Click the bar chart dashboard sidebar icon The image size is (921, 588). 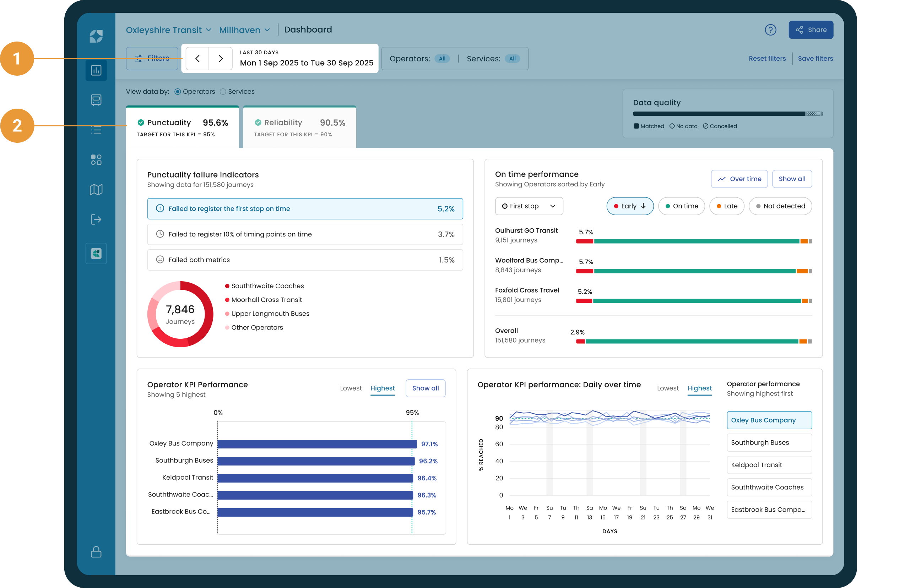[x=96, y=70]
